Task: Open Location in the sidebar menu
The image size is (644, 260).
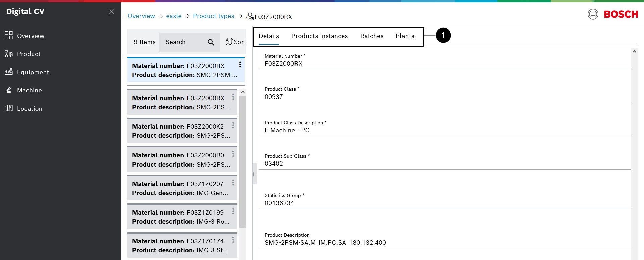Action: (30, 108)
